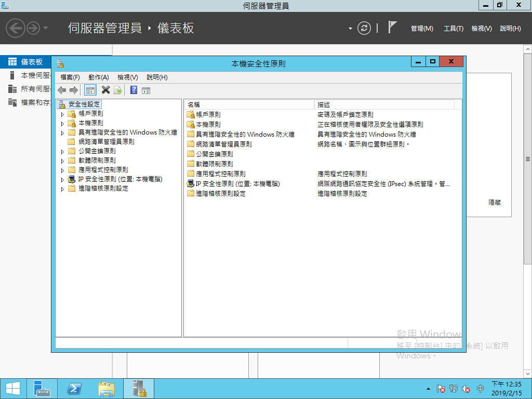Sort by the 描述 column header
This screenshot has height=399, width=532.
(384, 104)
